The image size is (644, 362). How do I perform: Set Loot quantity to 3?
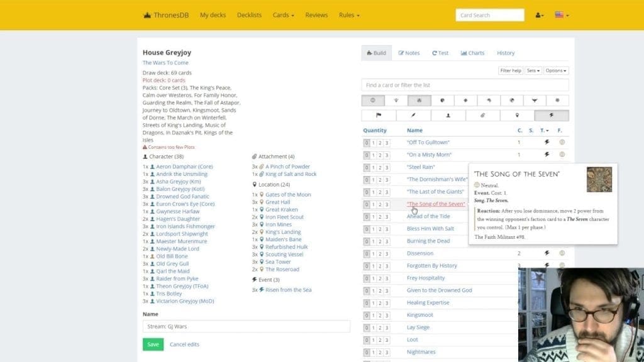click(387, 340)
